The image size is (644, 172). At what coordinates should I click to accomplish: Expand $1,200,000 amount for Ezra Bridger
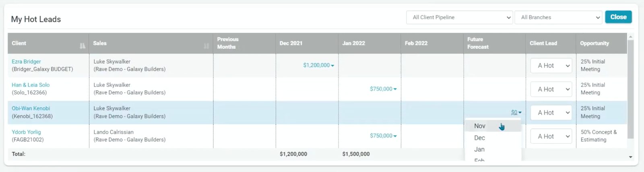point(318,65)
